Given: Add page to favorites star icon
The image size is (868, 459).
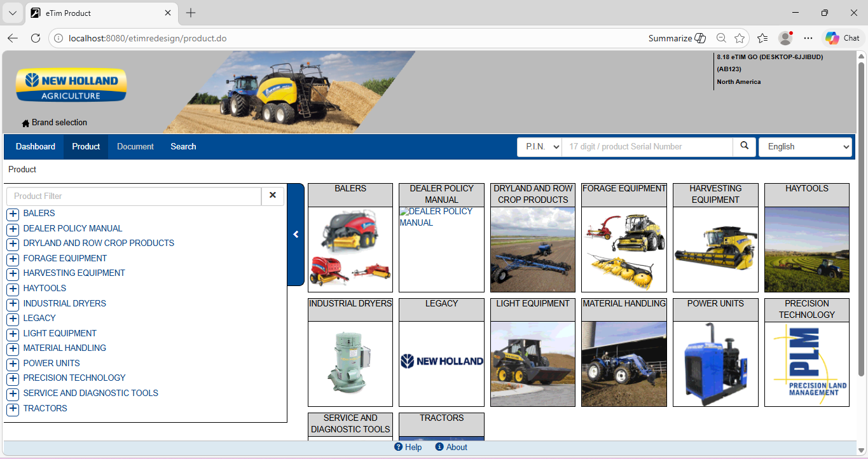Looking at the screenshot, I should tap(740, 38).
